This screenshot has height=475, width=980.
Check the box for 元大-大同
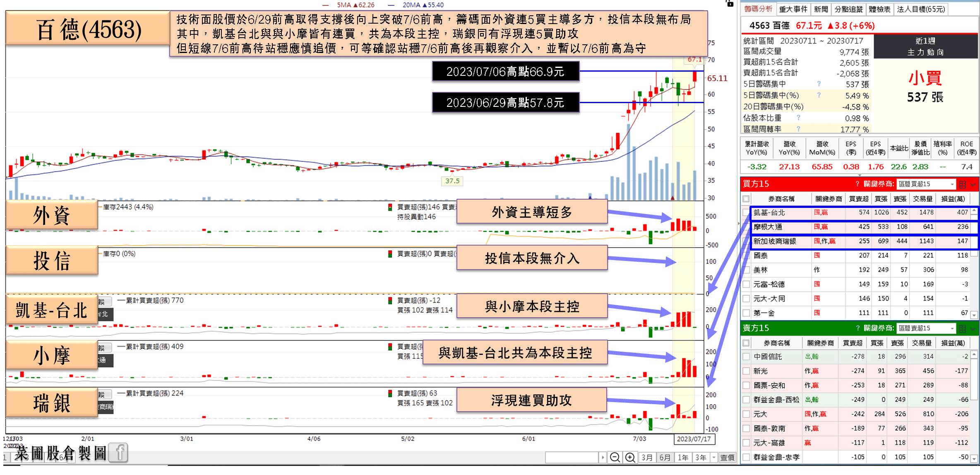pyautogui.click(x=746, y=299)
